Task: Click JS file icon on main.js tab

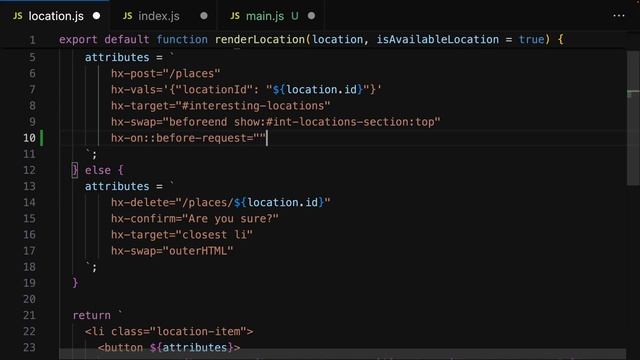Action: click(x=235, y=16)
